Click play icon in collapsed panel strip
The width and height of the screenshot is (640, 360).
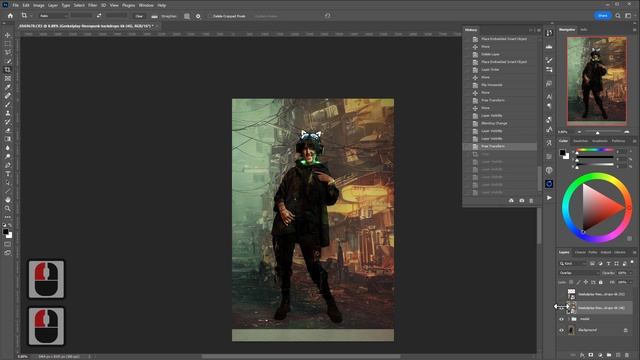coord(549,198)
